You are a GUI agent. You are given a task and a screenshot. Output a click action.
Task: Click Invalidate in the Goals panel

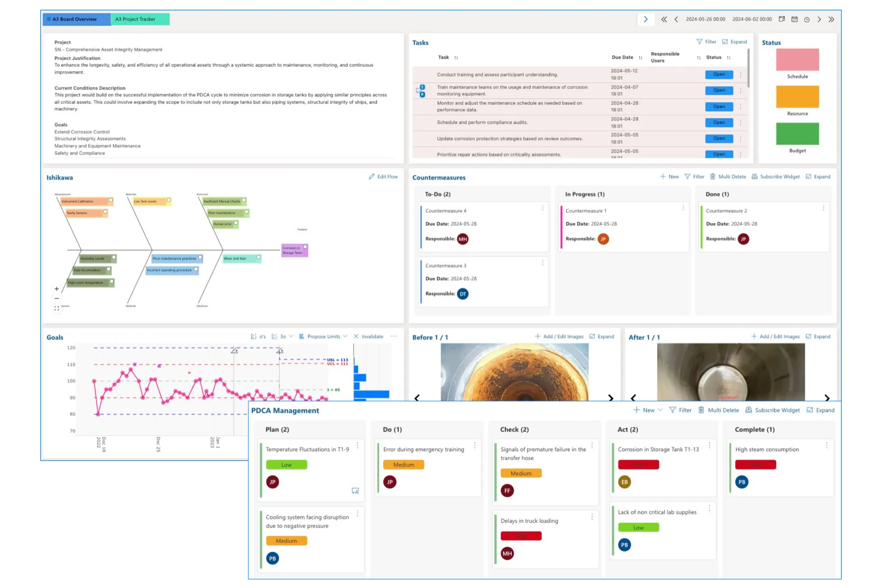coord(368,336)
